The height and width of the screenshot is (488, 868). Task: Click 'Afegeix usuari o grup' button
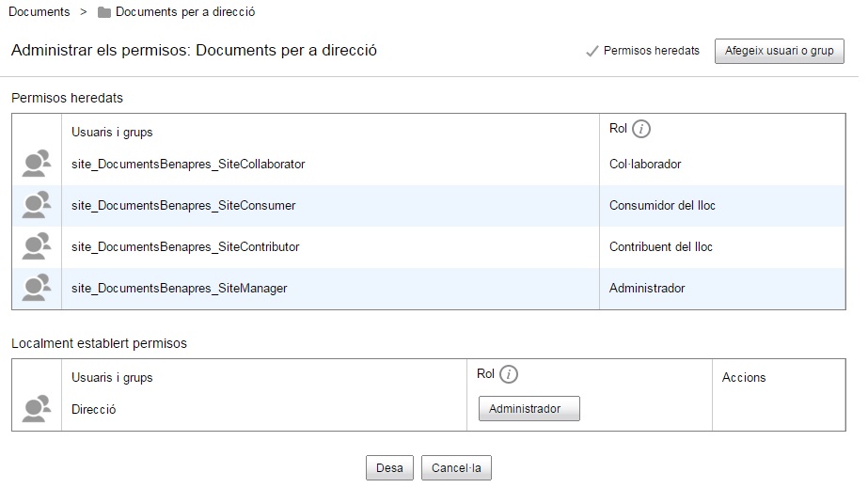[779, 51]
